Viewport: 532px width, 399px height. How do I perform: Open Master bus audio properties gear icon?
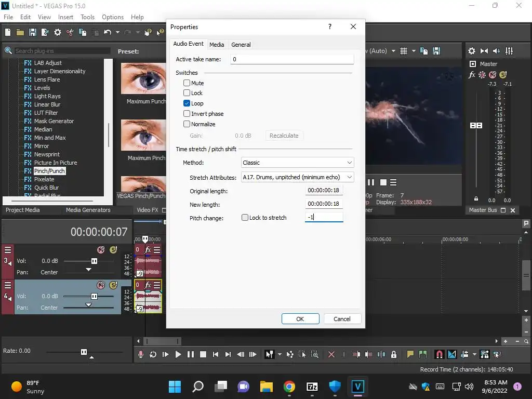(472, 51)
